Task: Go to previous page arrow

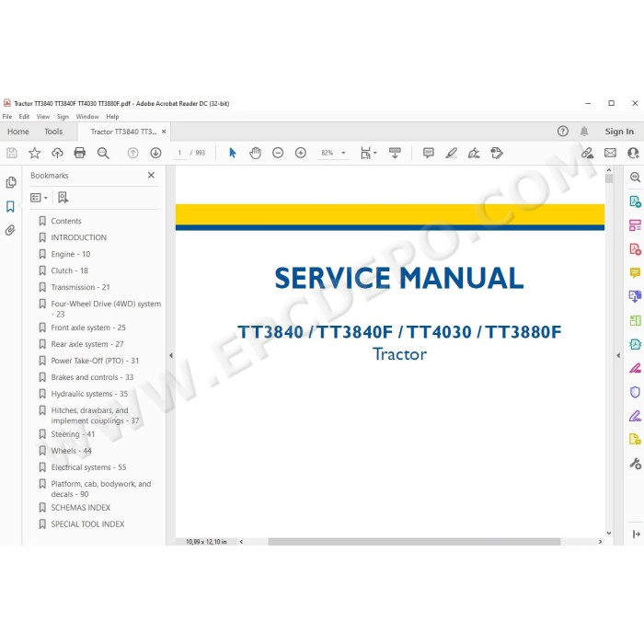Action: pyautogui.click(x=132, y=154)
